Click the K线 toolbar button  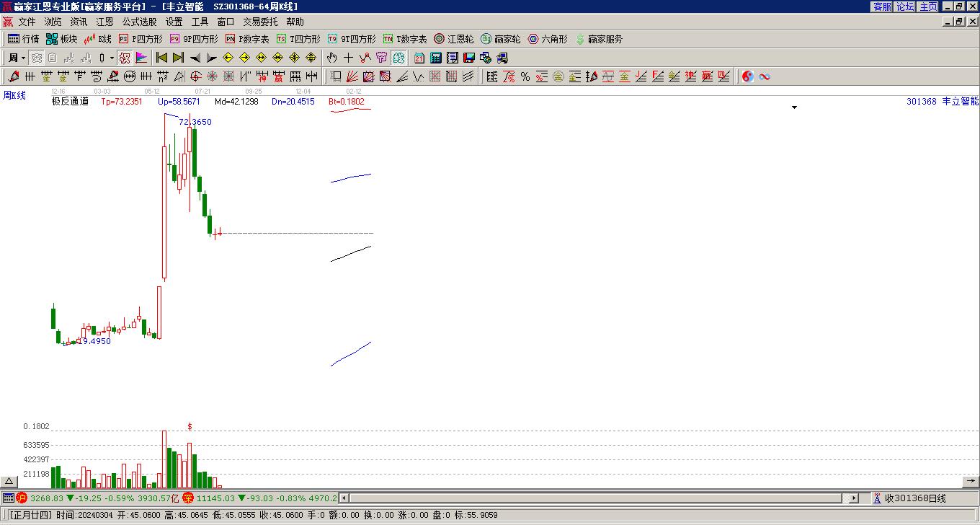pyautogui.click(x=98, y=39)
